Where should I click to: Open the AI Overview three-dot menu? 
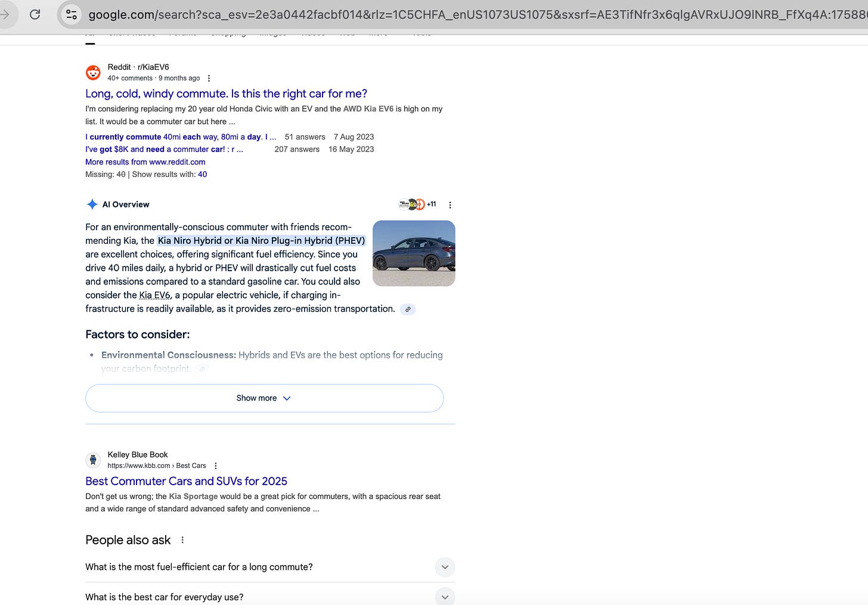(x=450, y=205)
